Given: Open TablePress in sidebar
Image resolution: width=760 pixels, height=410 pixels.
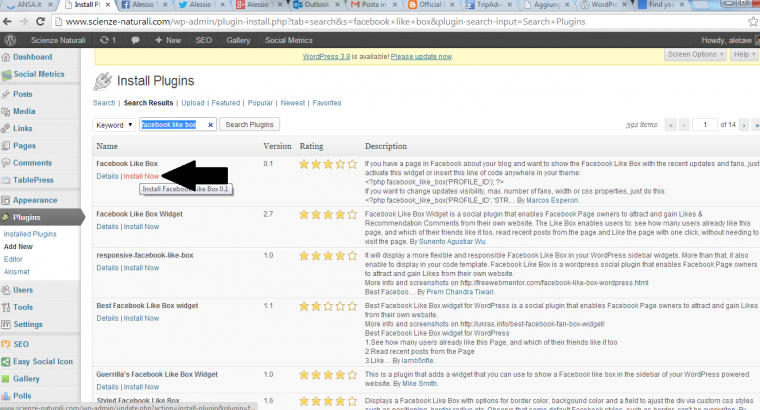Looking at the screenshot, I should pyautogui.click(x=33, y=180).
